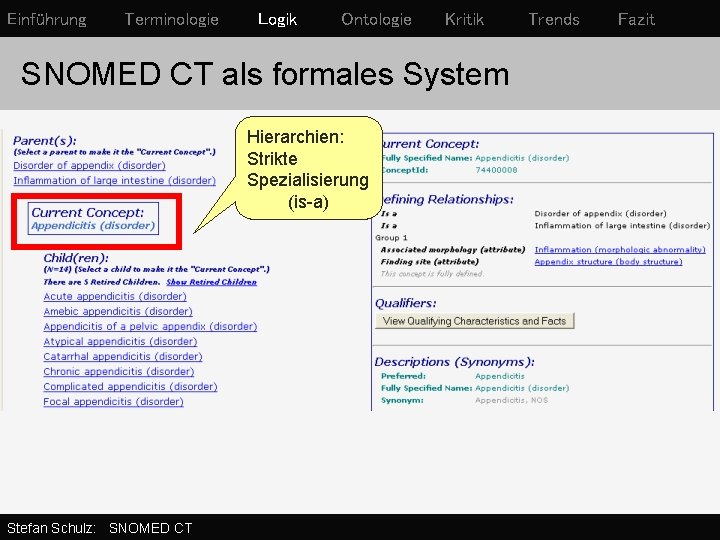The image size is (720, 540).
Task: Select the ConceptId value 74400008
Action: (x=496, y=170)
